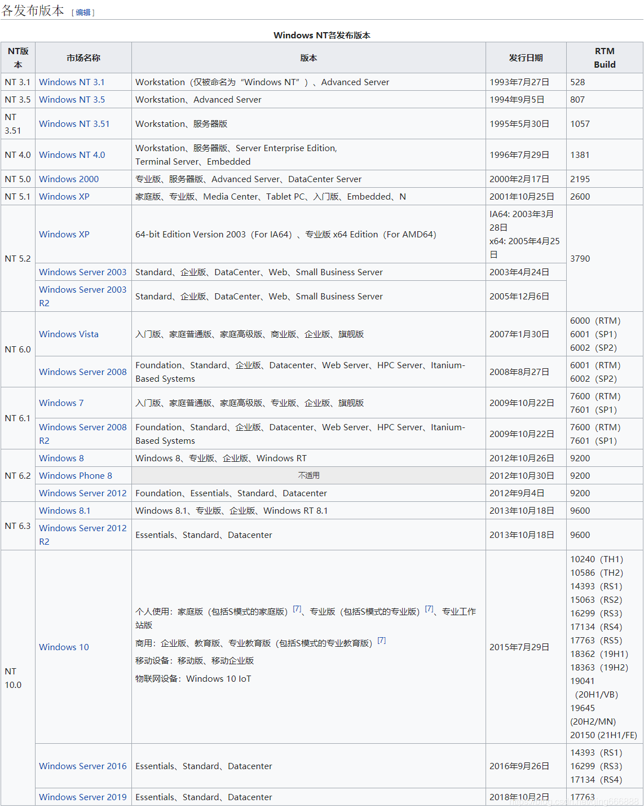Click the 各发布版本 section heading
Image resolution: width=644 pixels, height=812 pixels.
tap(33, 10)
